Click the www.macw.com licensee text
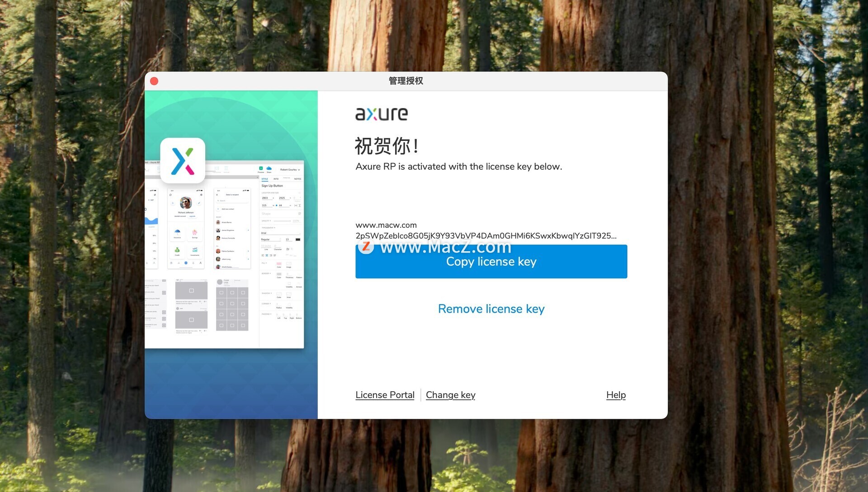The image size is (868, 492). (x=386, y=225)
